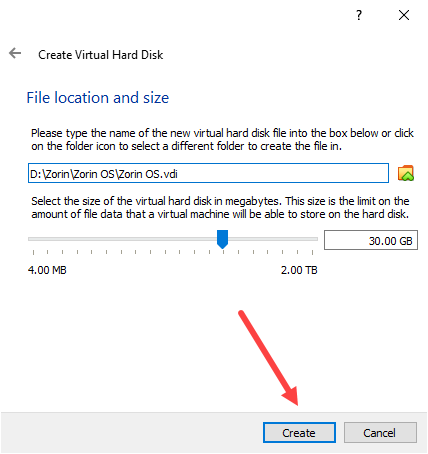The height and width of the screenshot is (454, 428).
Task: Click slider track left of the handle
Action: [x=122, y=239]
